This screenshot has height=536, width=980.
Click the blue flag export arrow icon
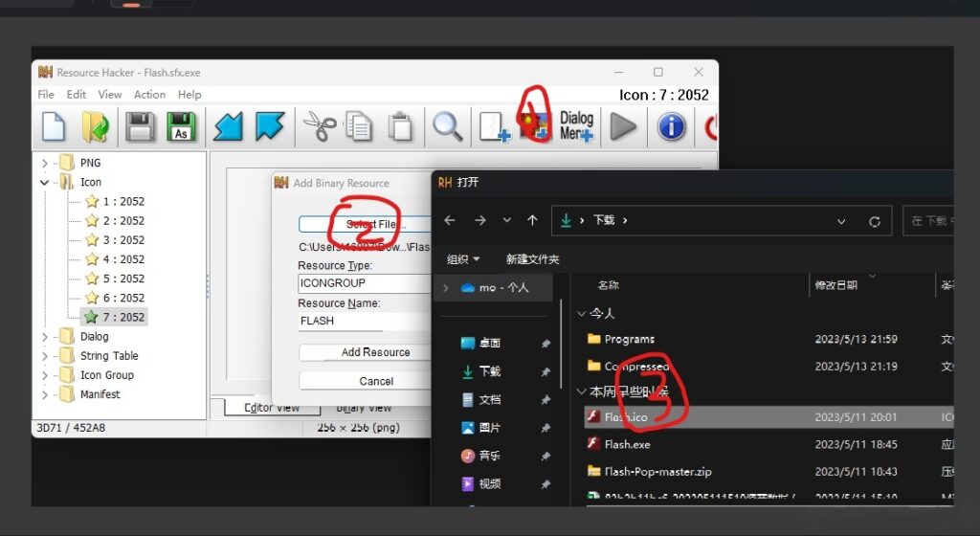pyautogui.click(x=270, y=126)
